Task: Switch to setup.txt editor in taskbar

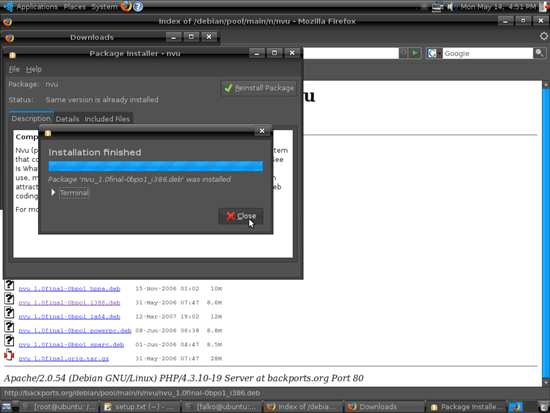Action: pos(140,407)
